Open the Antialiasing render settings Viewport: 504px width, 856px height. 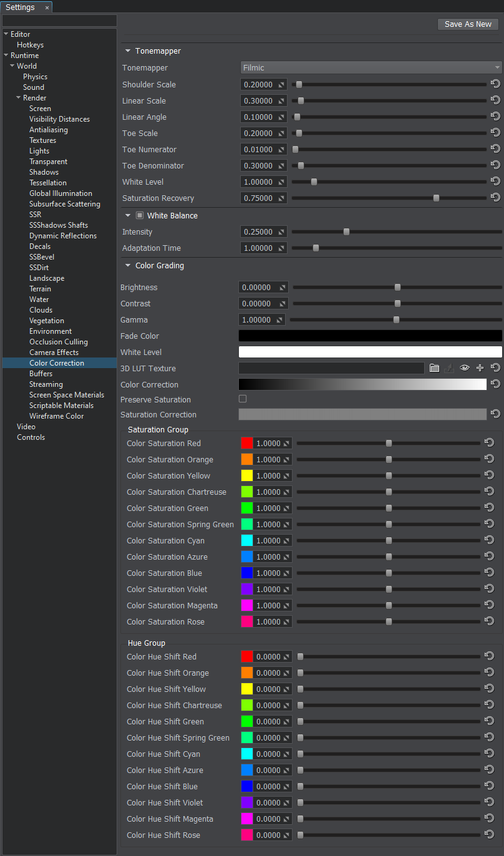pyautogui.click(x=49, y=130)
